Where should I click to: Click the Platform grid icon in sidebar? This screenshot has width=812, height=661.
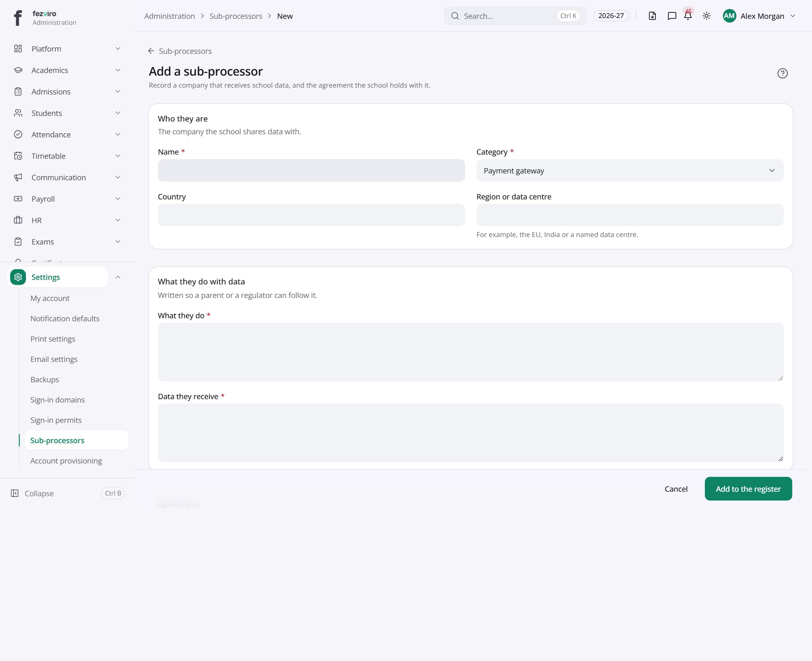point(18,49)
